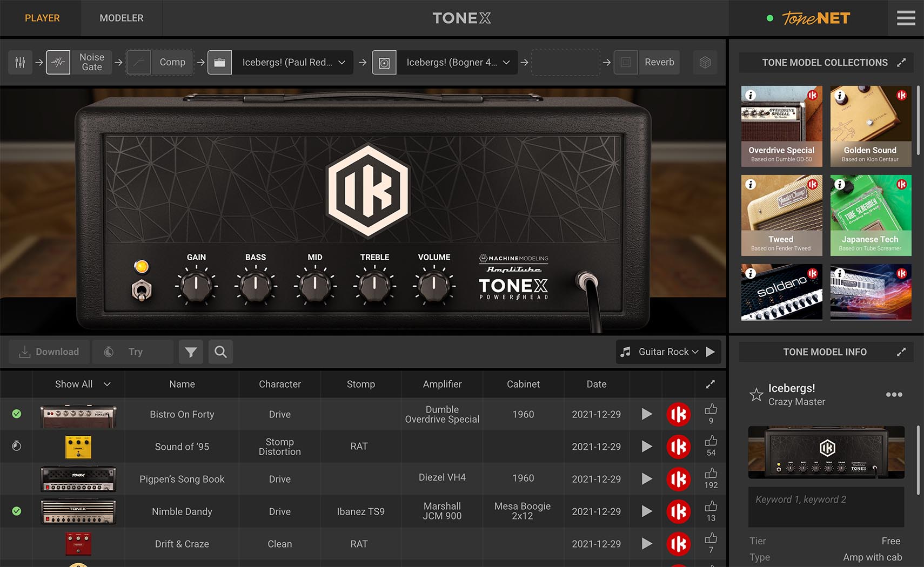The image size is (924, 567).
Task: Open the search magnifier icon
Action: [220, 352]
